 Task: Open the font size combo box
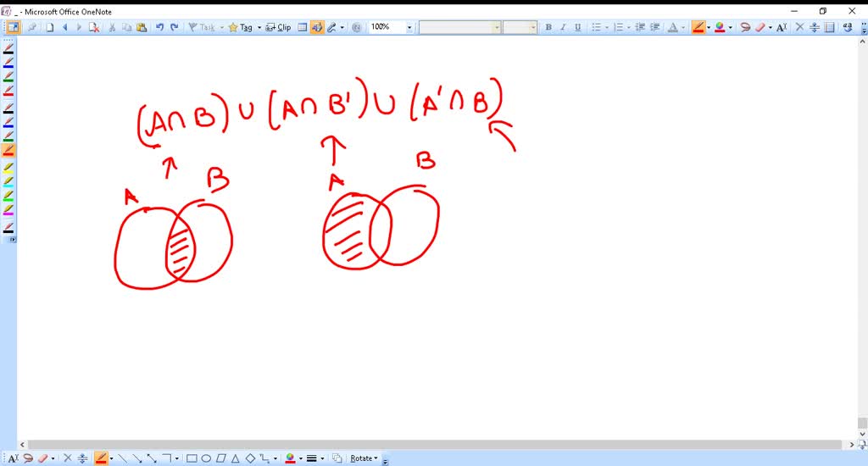pos(520,27)
